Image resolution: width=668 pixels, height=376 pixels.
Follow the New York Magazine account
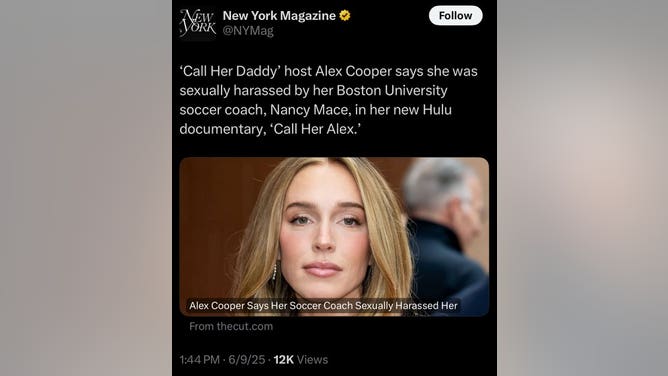[x=455, y=16]
